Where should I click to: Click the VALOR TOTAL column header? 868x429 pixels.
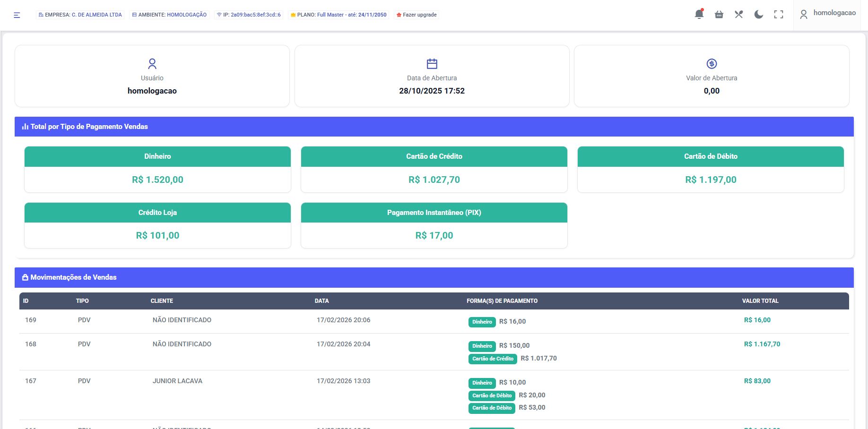pos(760,301)
